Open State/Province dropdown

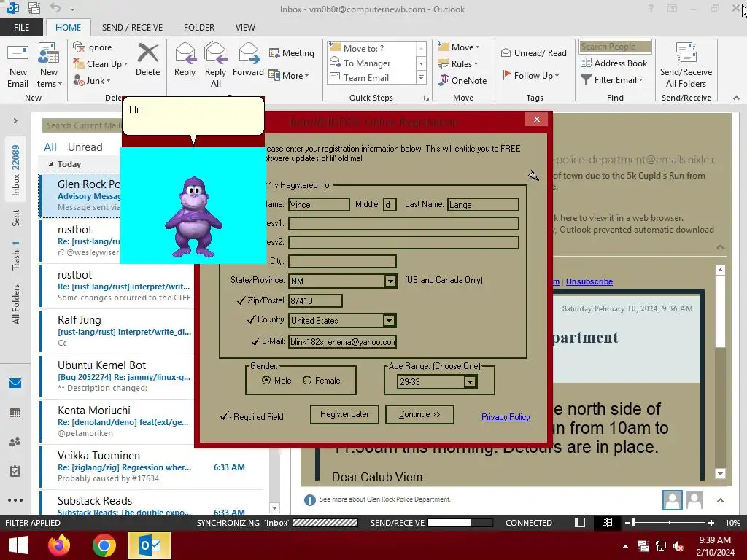pos(390,281)
